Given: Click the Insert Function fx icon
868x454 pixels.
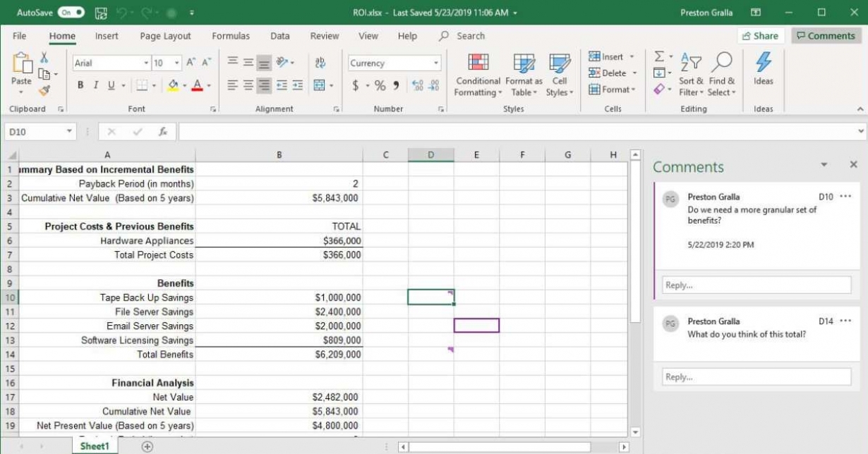Looking at the screenshot, I should coord(163,132).
